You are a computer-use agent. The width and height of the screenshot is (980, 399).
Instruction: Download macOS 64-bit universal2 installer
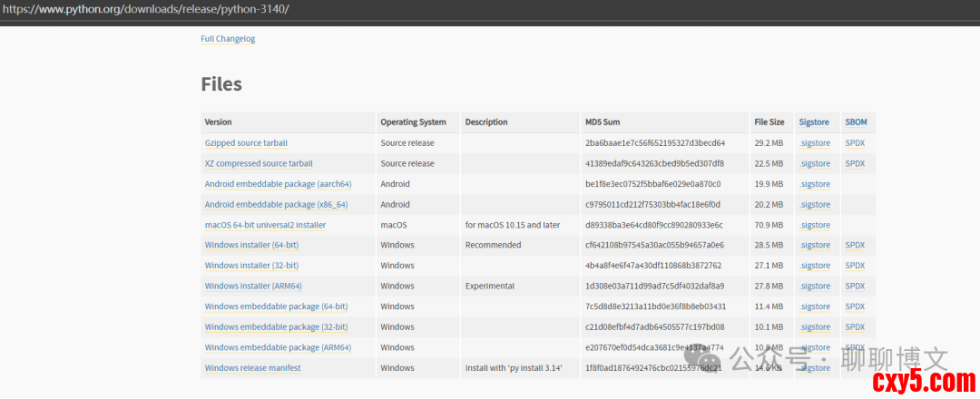pyautogui.click(x=265, y=225)
